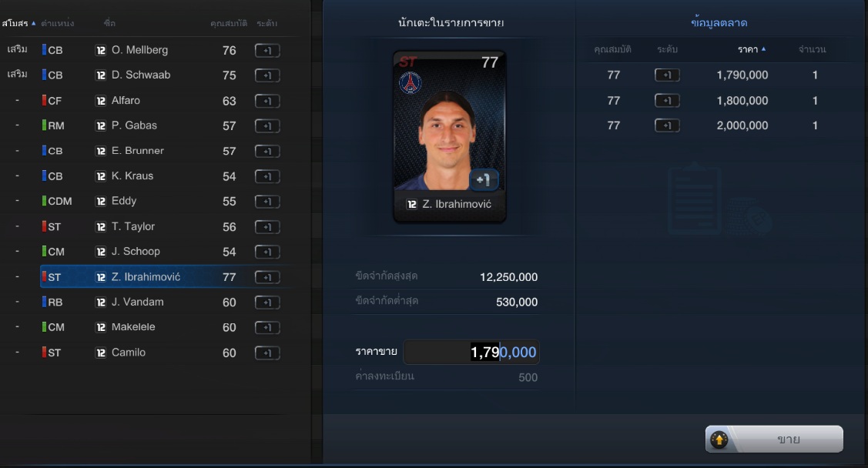Click the +1 level badge for Camilo

(267, 353)
